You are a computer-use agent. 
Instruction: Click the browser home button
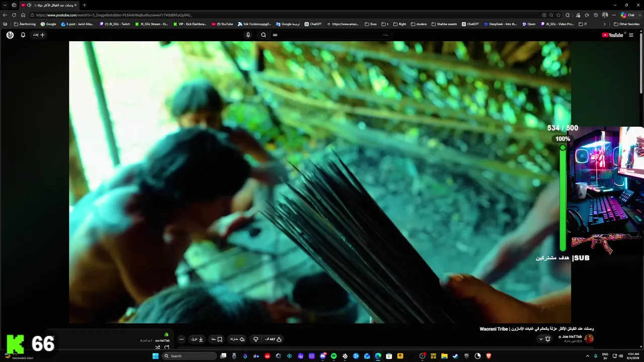[23, 15]
